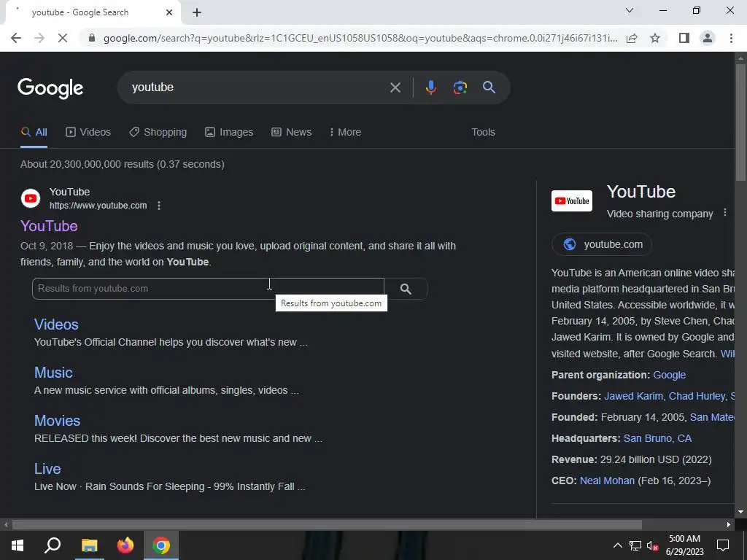Switch to the Videos tab

pyautogui.click(x=88, y=133)
